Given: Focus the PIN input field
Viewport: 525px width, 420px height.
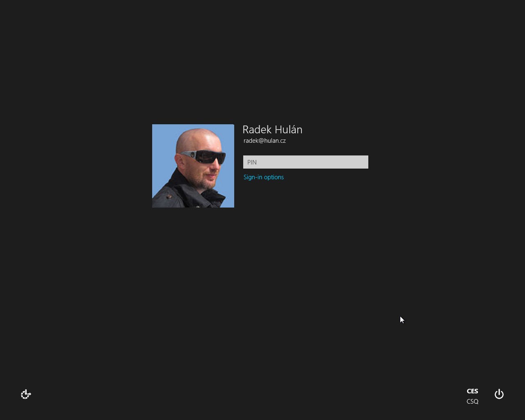Looking at the screenshot, I should point(306,162).
